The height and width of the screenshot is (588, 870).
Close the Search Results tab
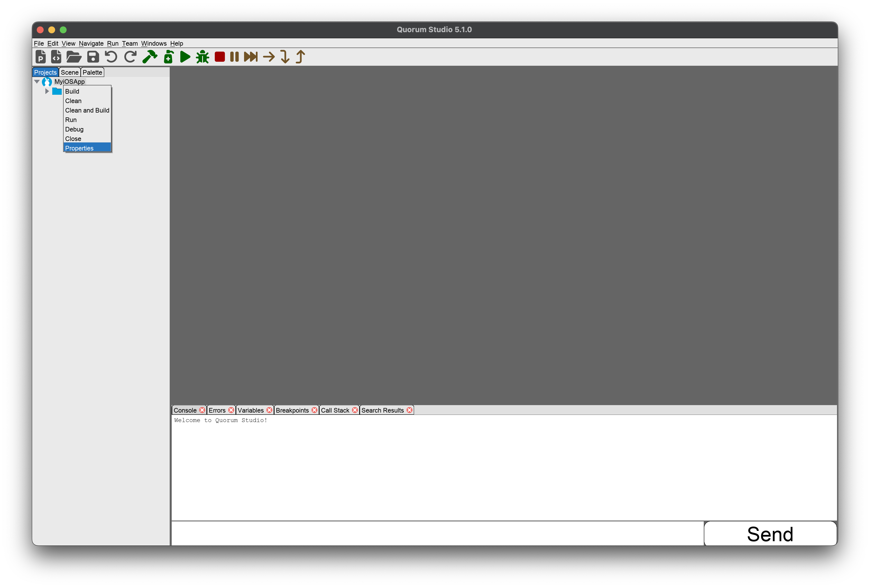pyautogui.click(x=409, y=410)
